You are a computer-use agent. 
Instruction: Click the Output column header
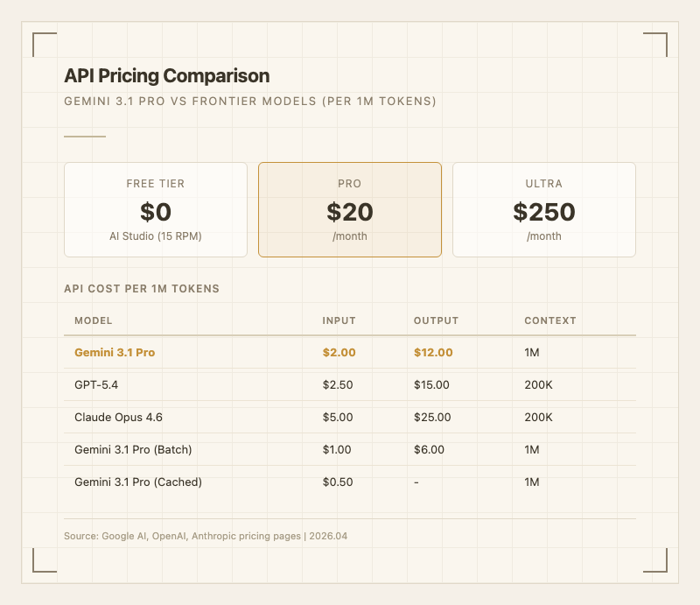(436, 320)
